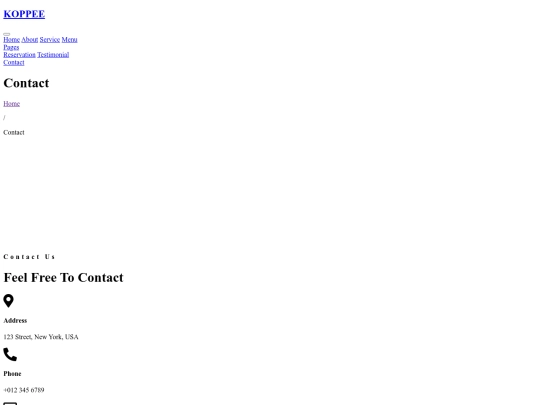Screen dimensions: 540x405
Task: Click the envelope icon at page bottom
Action: point(10,403)
